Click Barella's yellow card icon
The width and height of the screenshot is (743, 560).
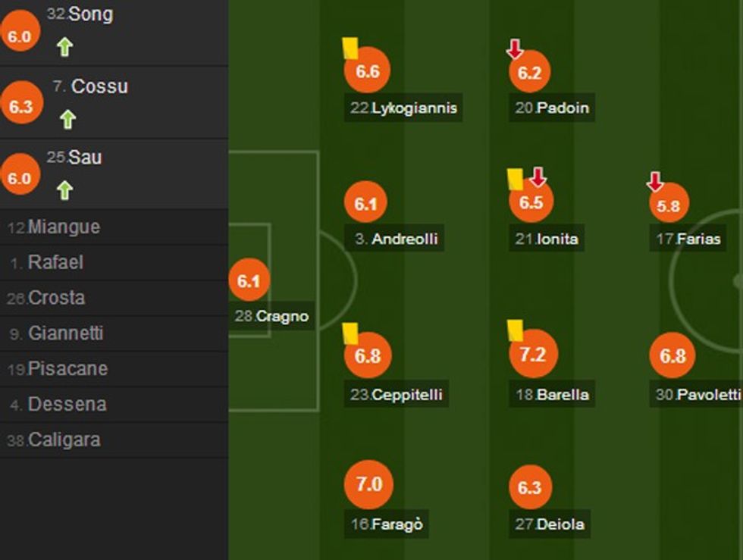pos(516,330)
